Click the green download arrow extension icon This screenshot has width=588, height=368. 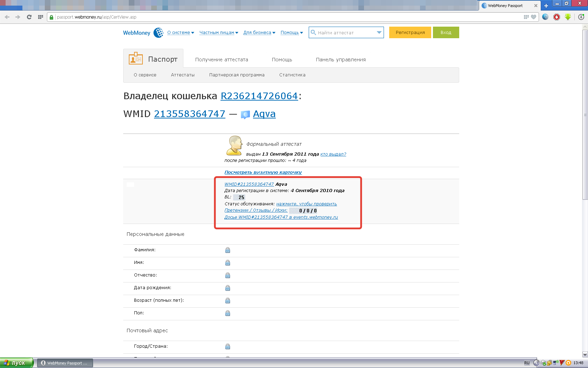tap(568, 17)
